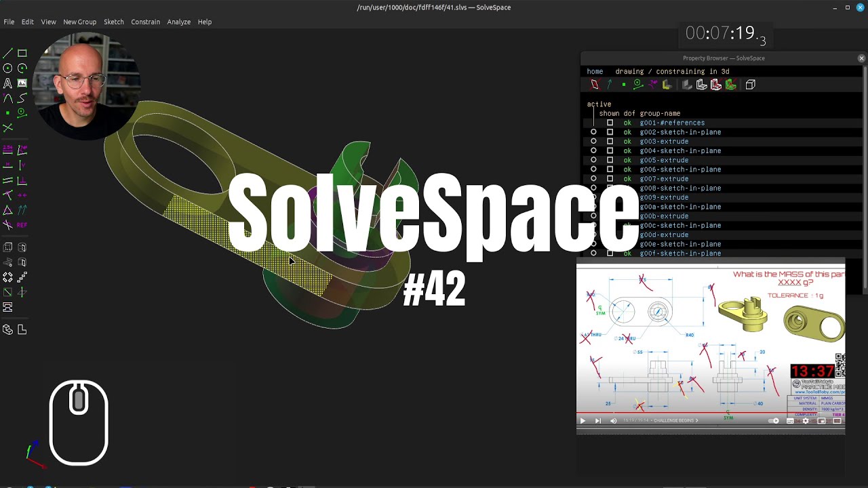
Task: Mute the video player volume
Action: [x=614, y=421]
